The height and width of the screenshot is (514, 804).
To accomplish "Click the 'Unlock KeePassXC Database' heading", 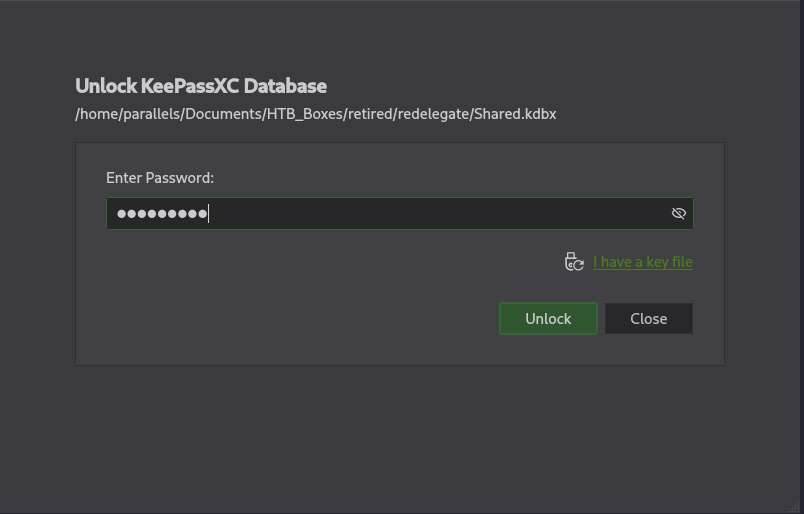I will 201,86.
